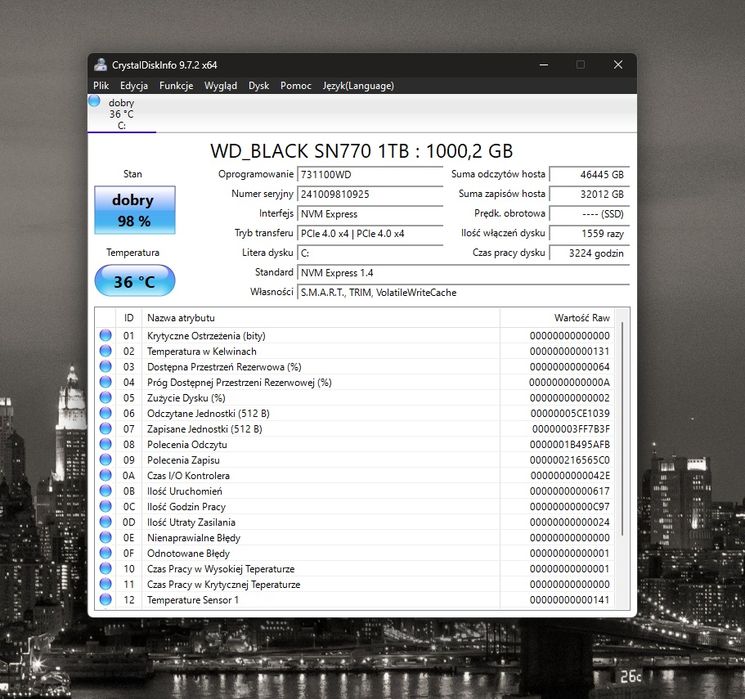This screenshot has width=745, height=699.
Task: Click the status orb for Nienaprawialne Błędy row
Action: tap(105, 537)
